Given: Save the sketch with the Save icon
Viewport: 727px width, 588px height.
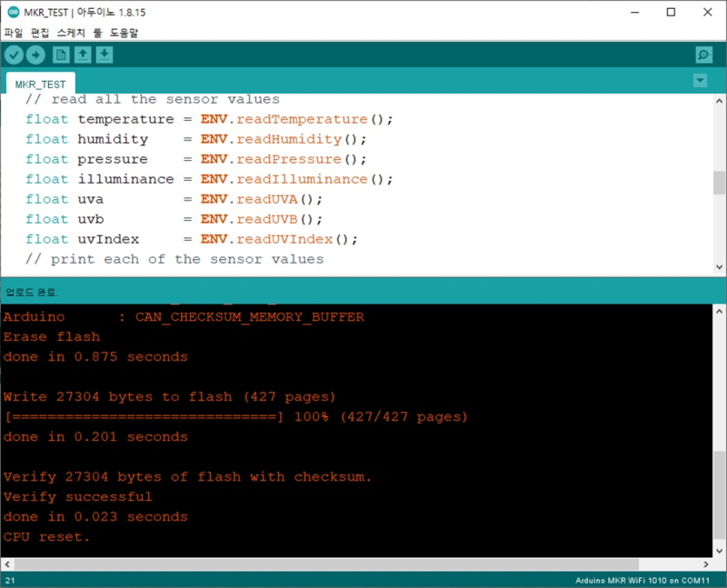Looking at the screenshot, I should tap(105, 55).
